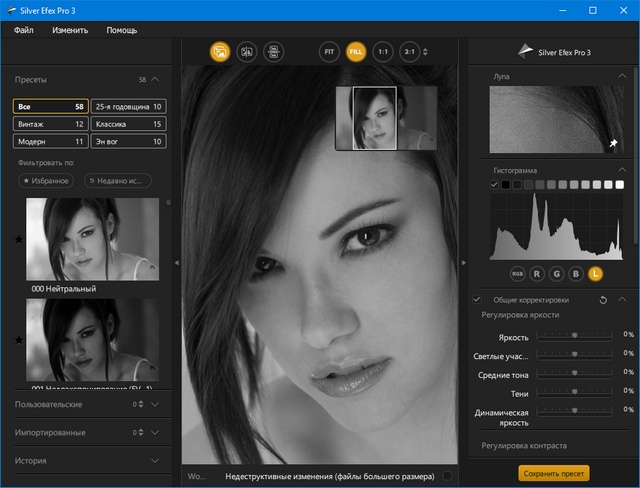Image resolution: width=640 pixels, height=488 pixels.
Task: Collapse the Гистограмма panel
Action: (623, 170)
